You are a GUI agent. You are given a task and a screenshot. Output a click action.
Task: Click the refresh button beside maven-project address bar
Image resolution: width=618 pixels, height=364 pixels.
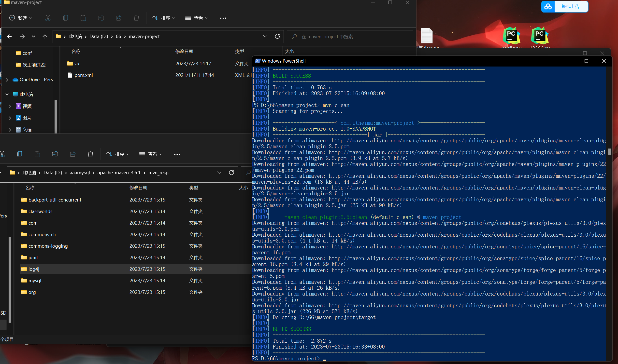277,36
